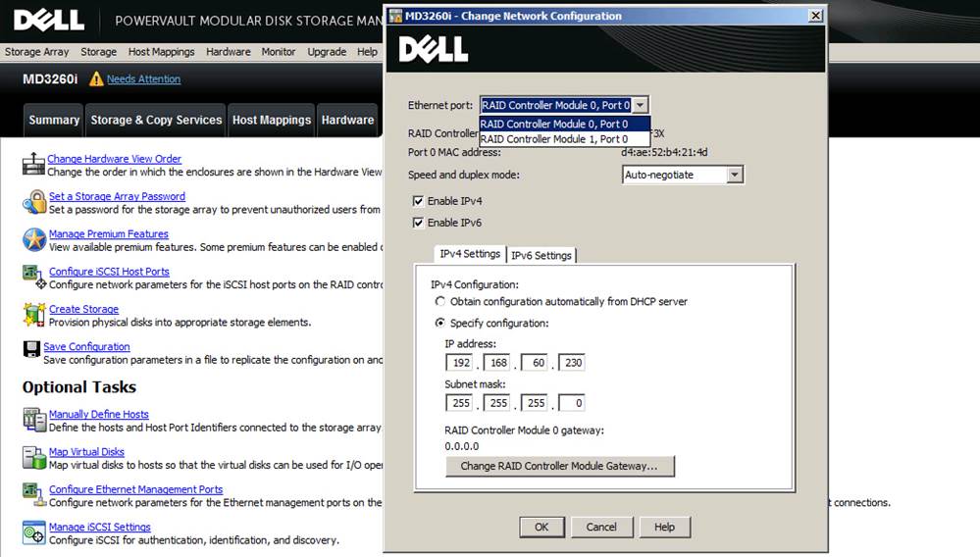The height and width of the screenshot is (557, 980).
Task: Click Change RAID Controller Module Gateway button
Action: click(559, 466)
